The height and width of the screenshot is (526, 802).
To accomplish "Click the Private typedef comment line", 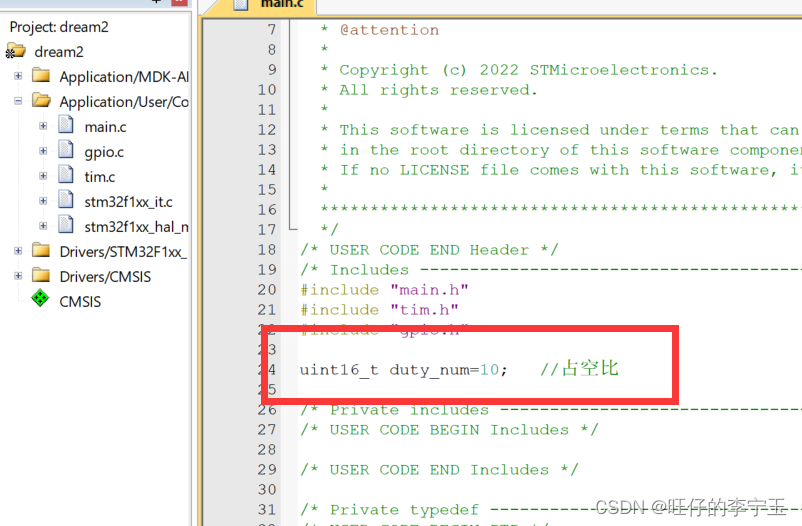I will click(551, 510).
